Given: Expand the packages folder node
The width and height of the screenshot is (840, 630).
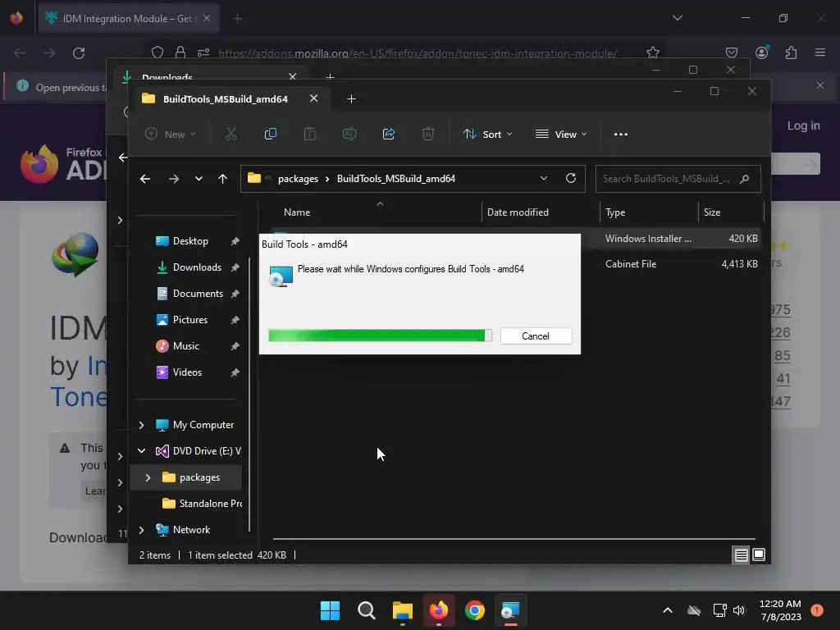Looking at the screenshot, I should tap(148, 477).
